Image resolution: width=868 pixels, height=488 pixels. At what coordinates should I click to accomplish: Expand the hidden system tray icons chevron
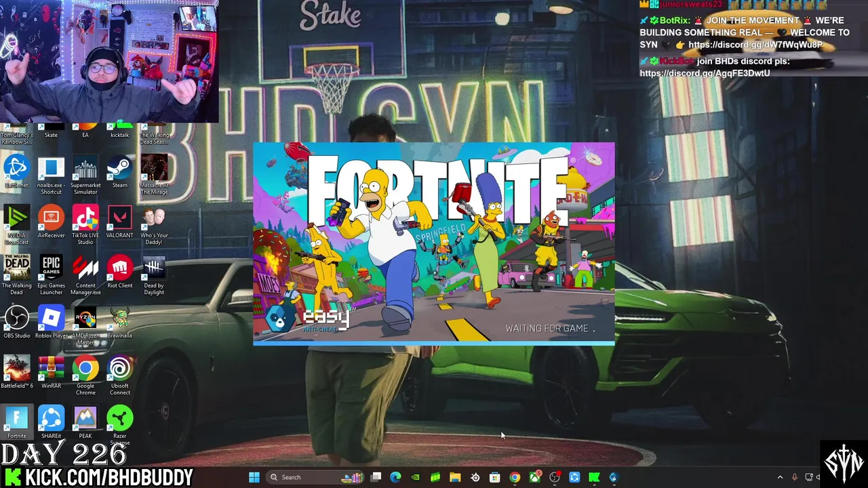780,478
